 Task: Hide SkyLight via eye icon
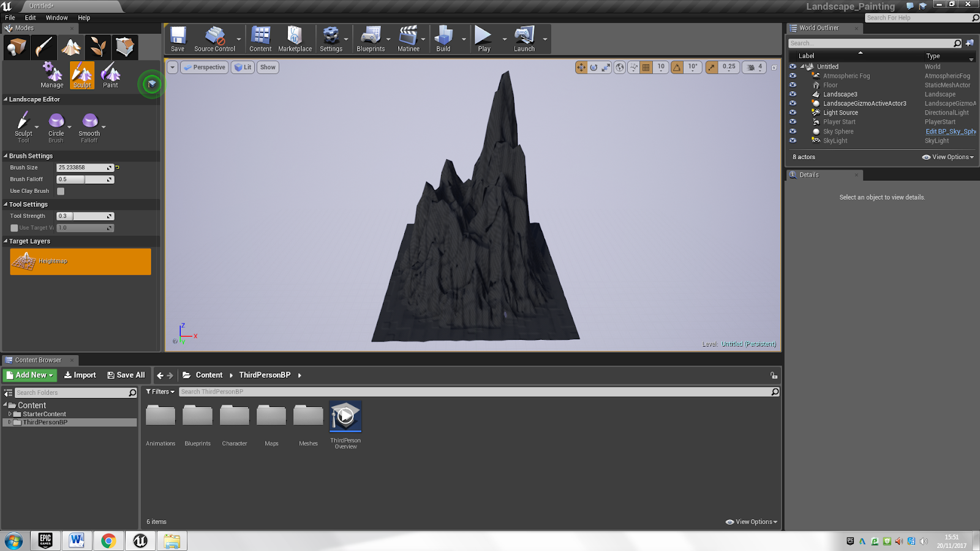point(793,140)
